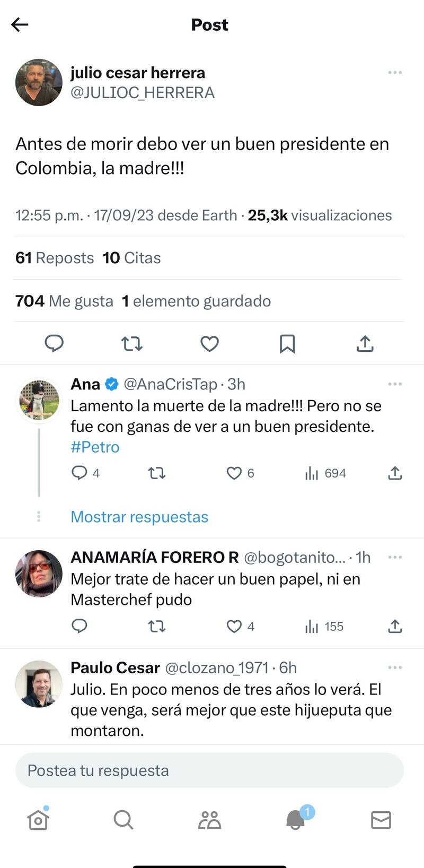
Task: Like Ana's reply
Action: point(234,473)
